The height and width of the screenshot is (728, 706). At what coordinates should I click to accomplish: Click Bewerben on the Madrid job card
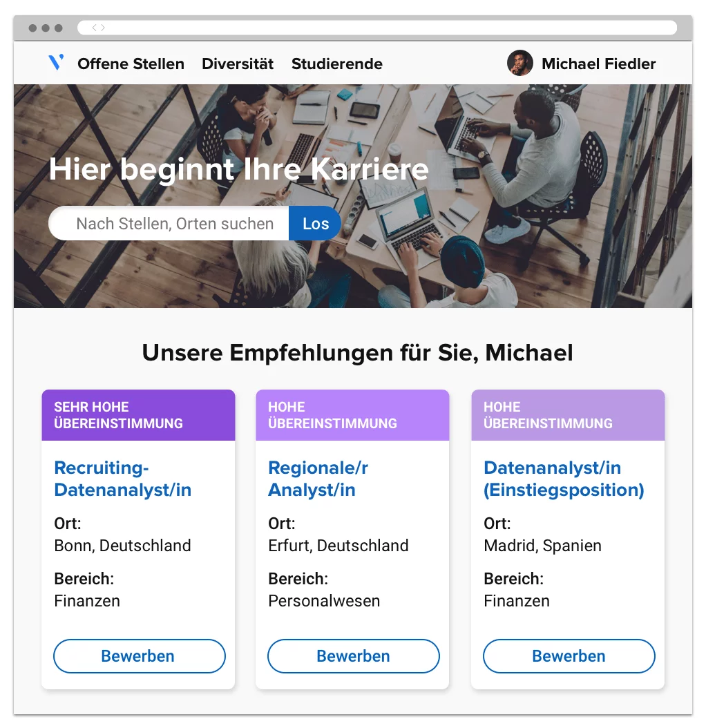(569, 656)
